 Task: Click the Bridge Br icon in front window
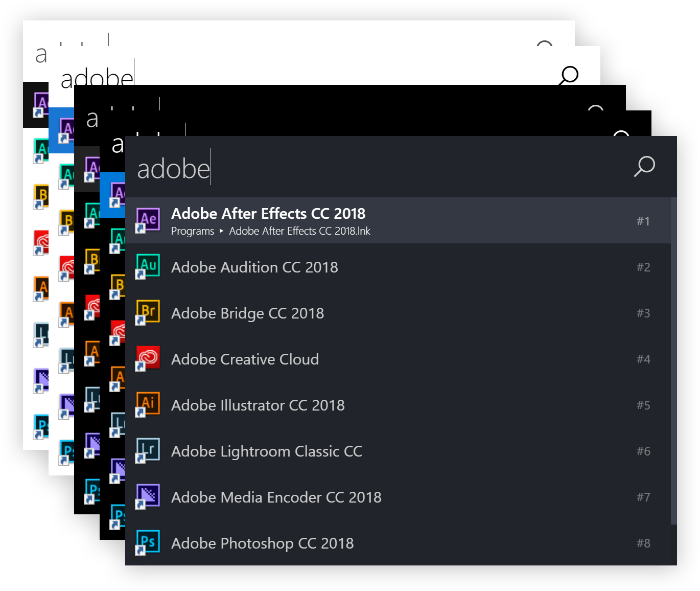click(x=148, y=312)
